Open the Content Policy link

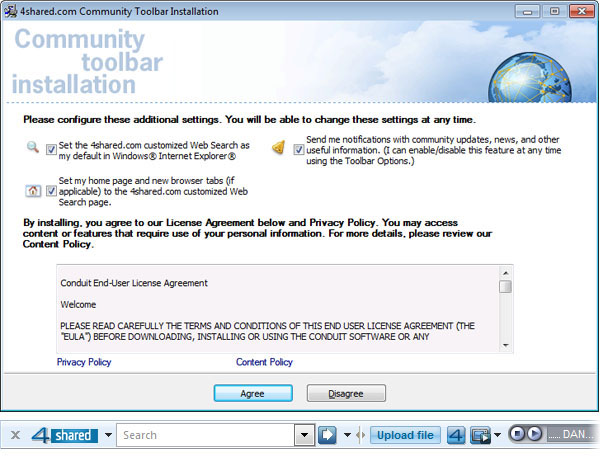coord(264,362)
